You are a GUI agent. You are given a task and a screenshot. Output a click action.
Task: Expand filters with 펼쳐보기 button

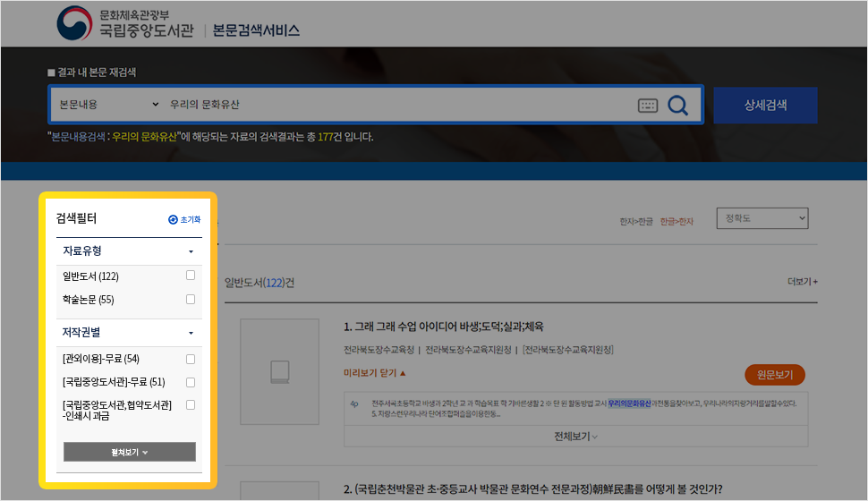(130, 452)
